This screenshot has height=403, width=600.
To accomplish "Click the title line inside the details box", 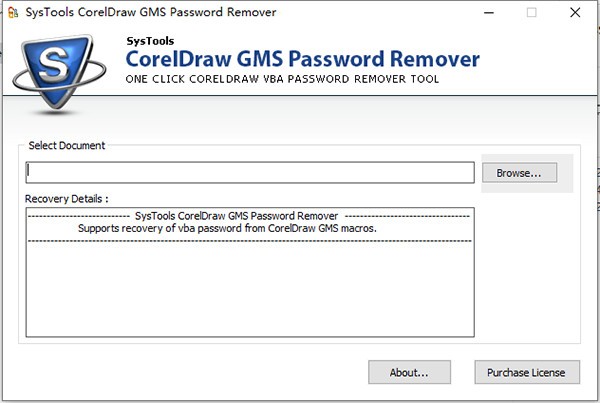I will pos(250,216).
